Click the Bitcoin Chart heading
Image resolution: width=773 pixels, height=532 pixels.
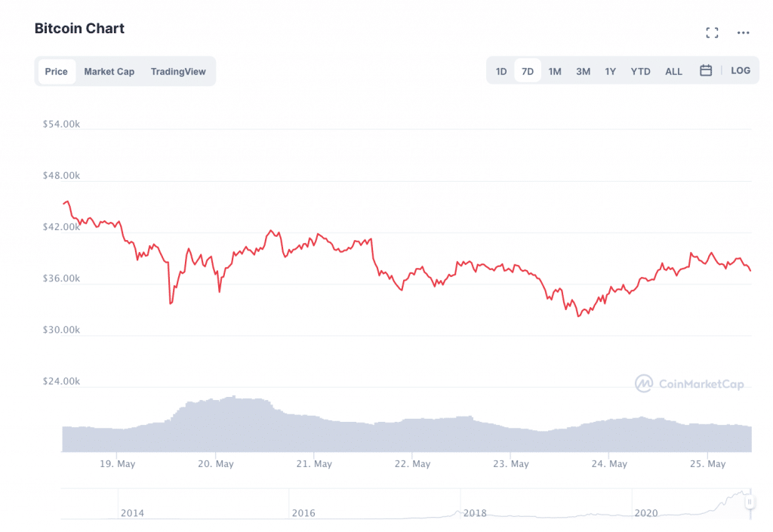point(79,29)
